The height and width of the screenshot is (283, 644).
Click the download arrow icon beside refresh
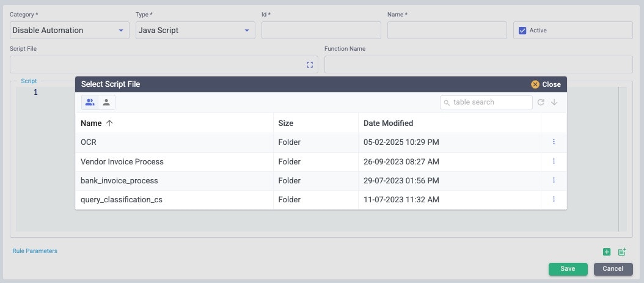[x=554, y=102]
